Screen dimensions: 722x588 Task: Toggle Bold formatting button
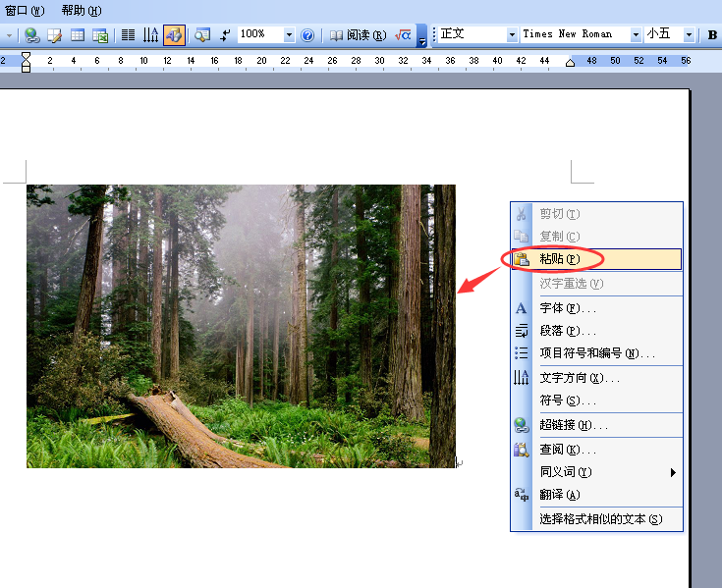(712, 35)
